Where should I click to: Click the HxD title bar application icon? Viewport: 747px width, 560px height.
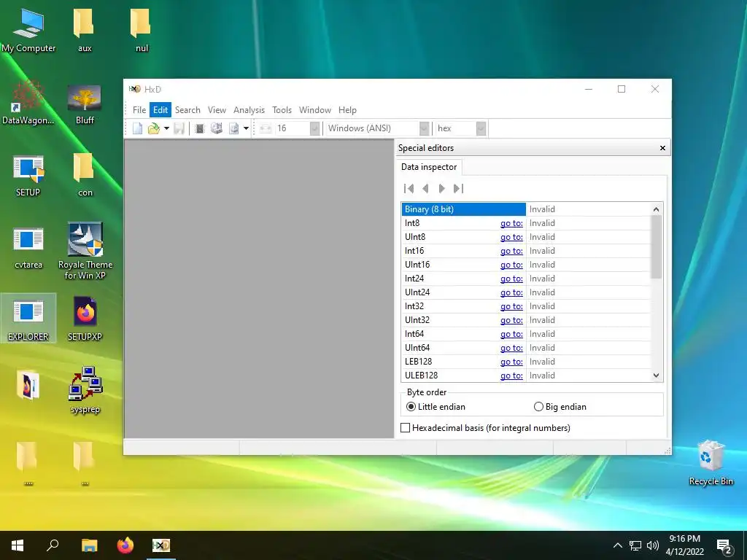point(134,89)
